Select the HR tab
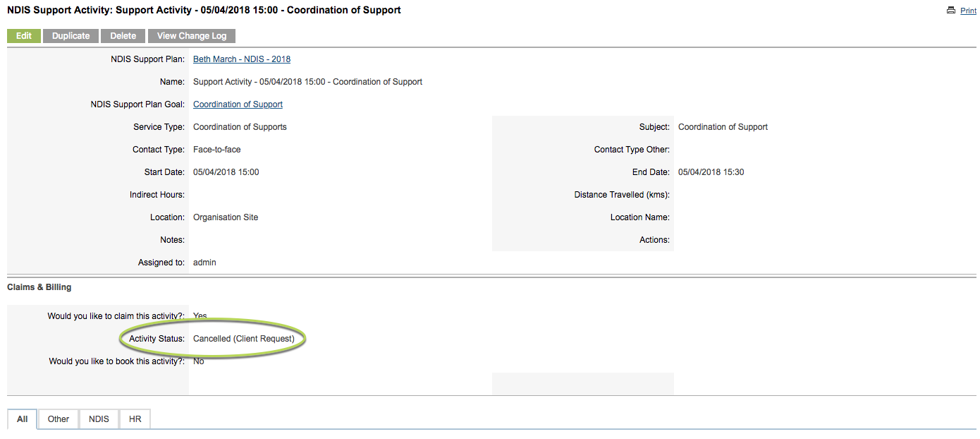This screenshot has height=439, width=980. click(x=135, y=419)
